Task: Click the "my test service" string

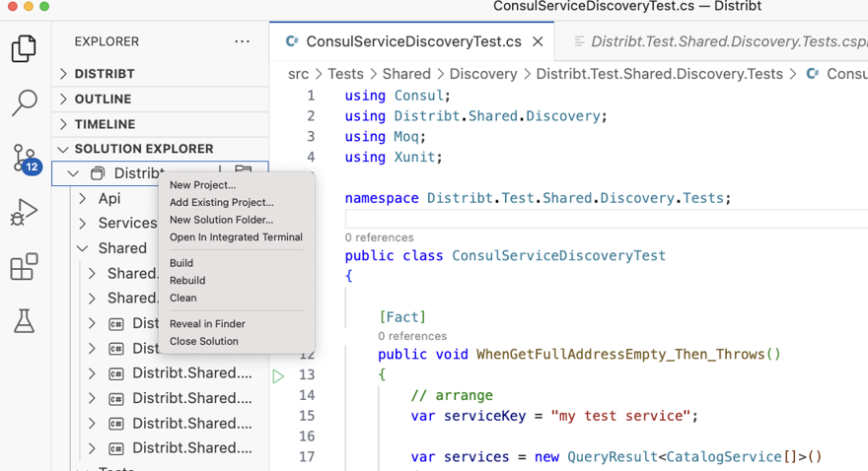Action: click(x=620, y=416)
